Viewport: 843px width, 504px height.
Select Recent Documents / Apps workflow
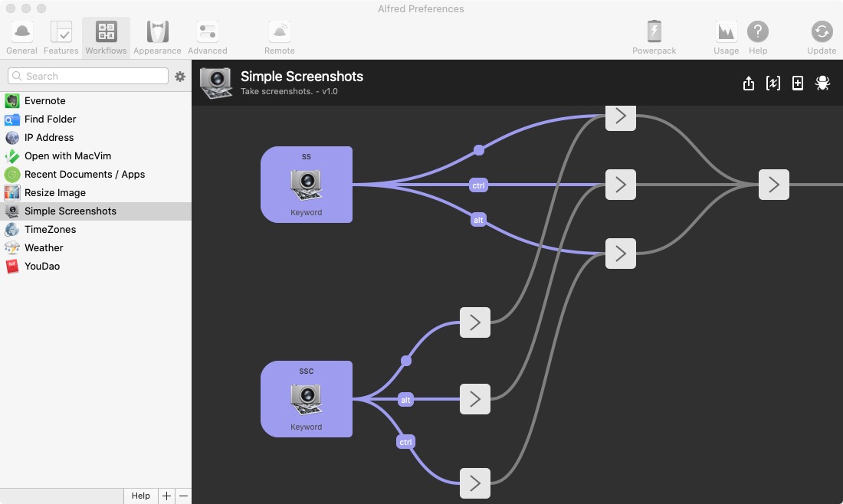96,174
